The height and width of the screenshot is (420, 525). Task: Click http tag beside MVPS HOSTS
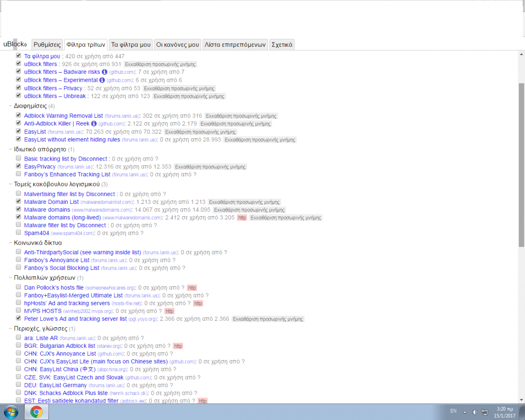pyautogui.click(x=169, y=311)
